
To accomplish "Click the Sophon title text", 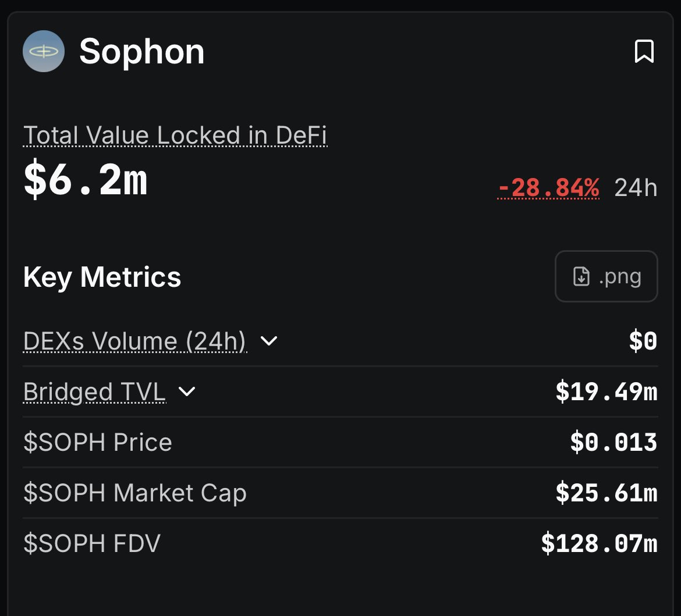I will [x=142, y=52].
